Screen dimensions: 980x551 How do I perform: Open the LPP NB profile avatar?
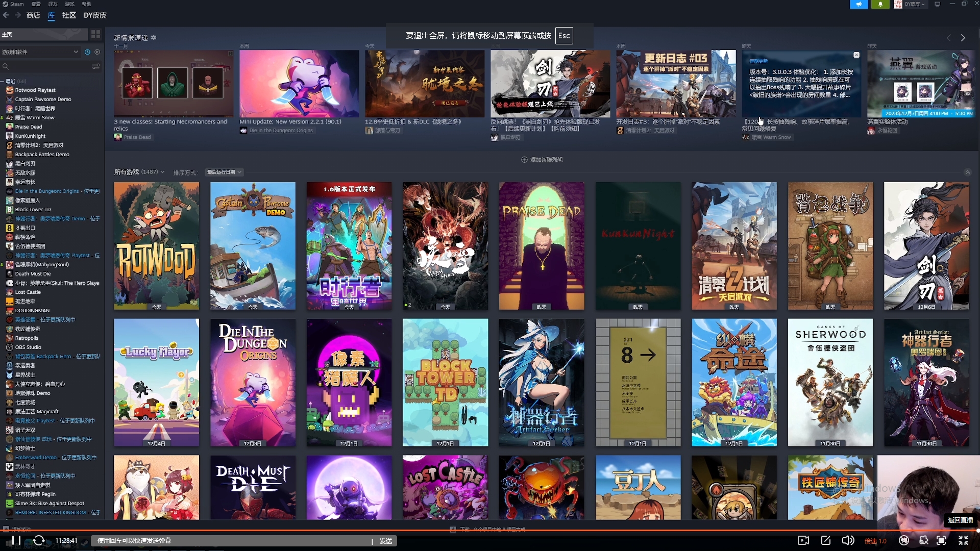(898, 4)
